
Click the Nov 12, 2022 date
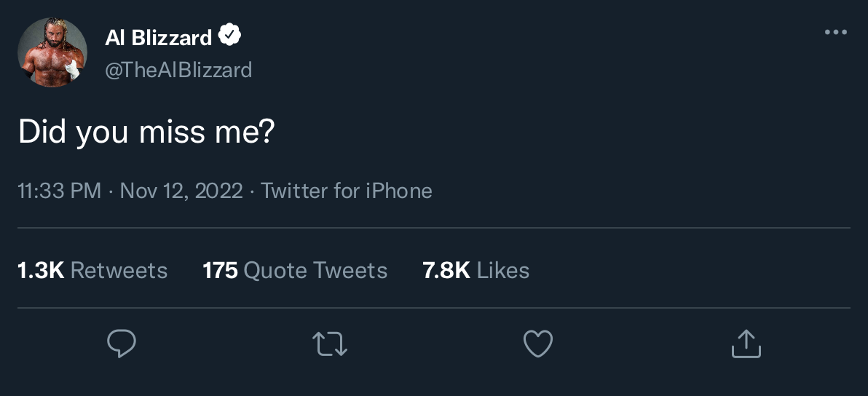pos(181,191)
